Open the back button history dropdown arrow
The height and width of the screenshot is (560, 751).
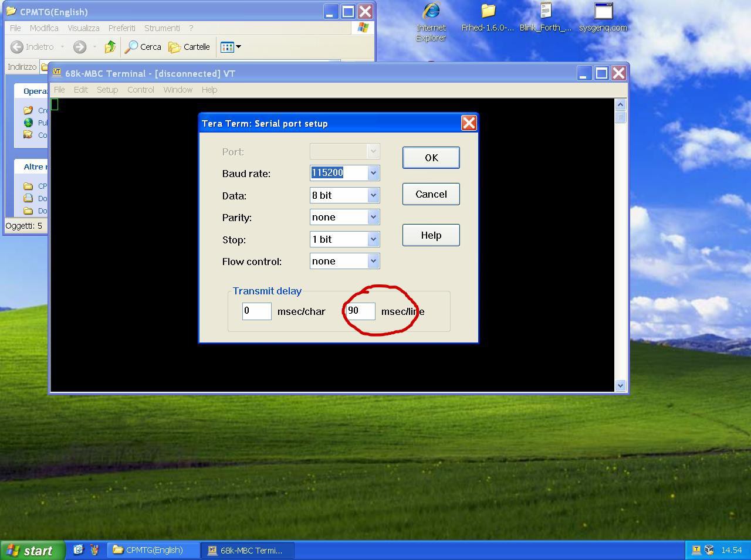62,47
